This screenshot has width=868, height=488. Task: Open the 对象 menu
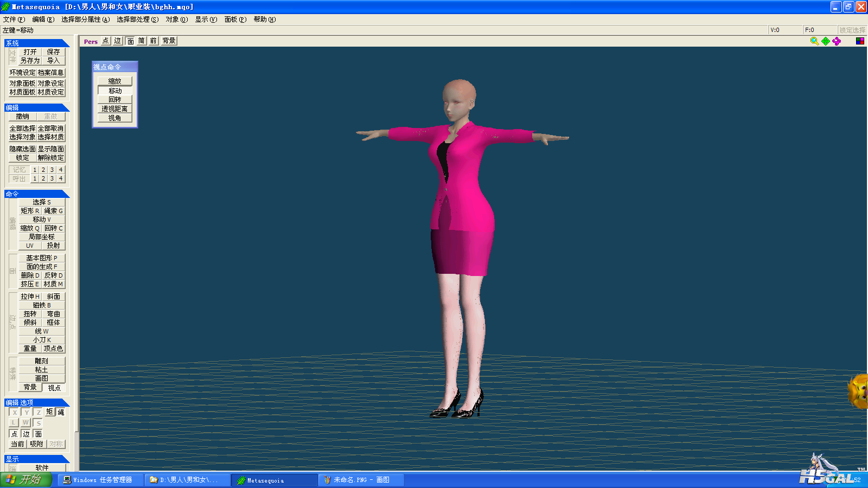click(x=176, y=20)
